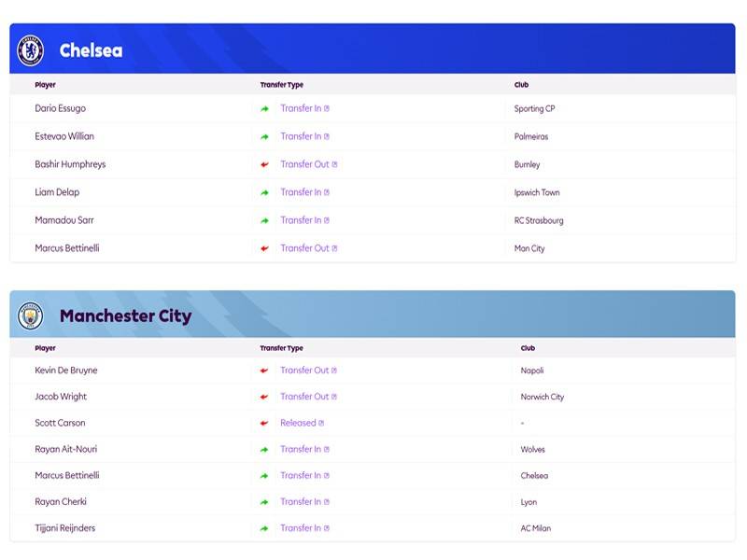747x560 pixels.
Task: Click red arrow icon beside Kevin De Bruyne
Action: (264, 371)
